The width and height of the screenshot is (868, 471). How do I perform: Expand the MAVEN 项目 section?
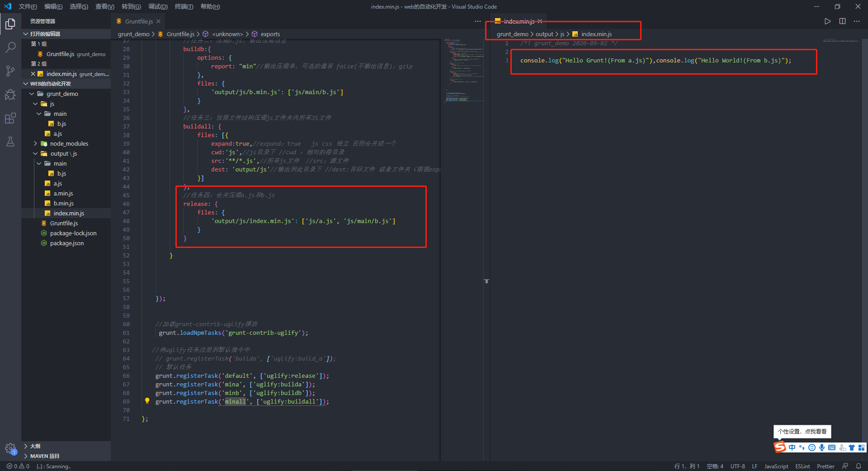click(66, 456)
